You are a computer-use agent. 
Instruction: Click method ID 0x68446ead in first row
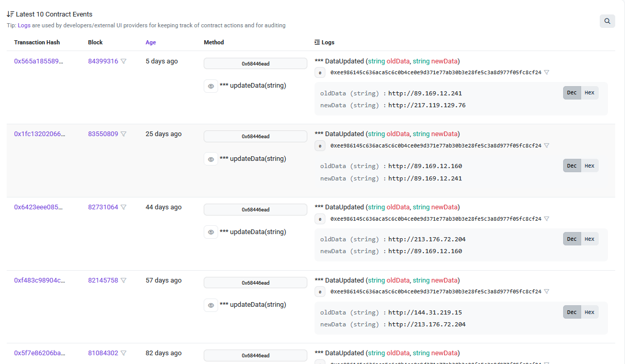pos(255,64)
